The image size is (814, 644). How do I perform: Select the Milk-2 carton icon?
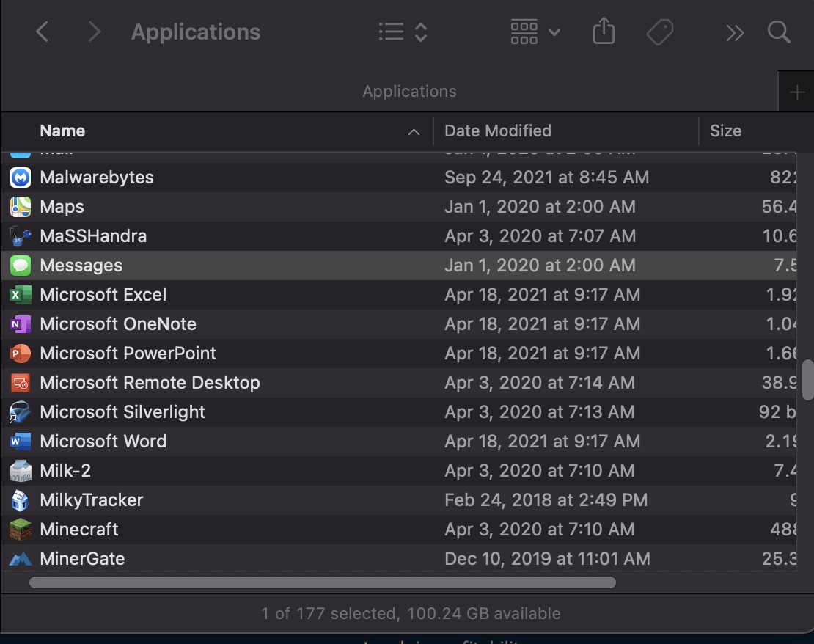tap(21, 471)
